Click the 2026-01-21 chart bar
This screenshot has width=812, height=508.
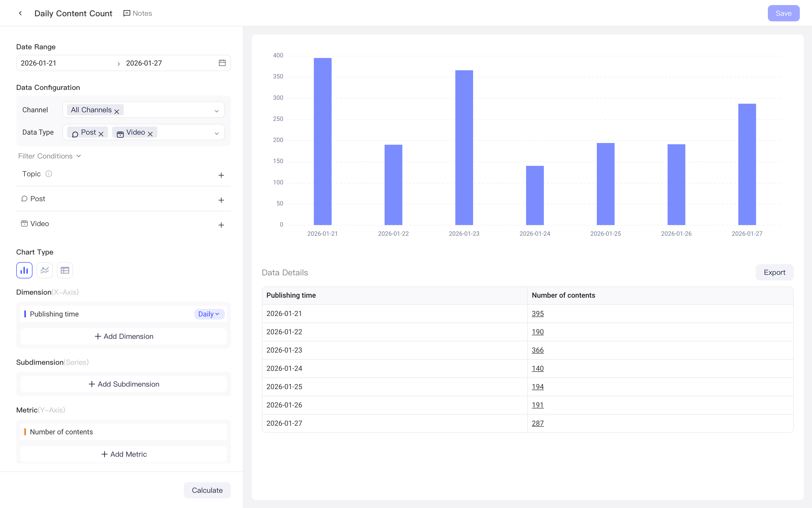click(323, 141)
